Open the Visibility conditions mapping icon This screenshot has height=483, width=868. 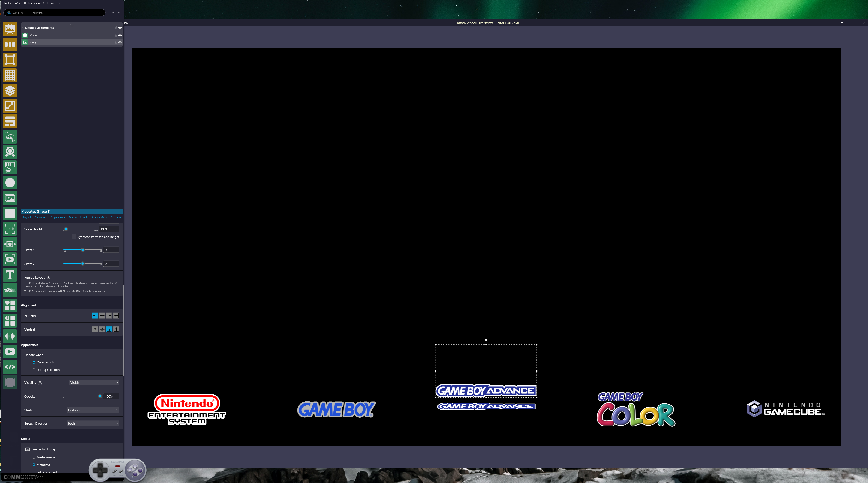[40, 383]
